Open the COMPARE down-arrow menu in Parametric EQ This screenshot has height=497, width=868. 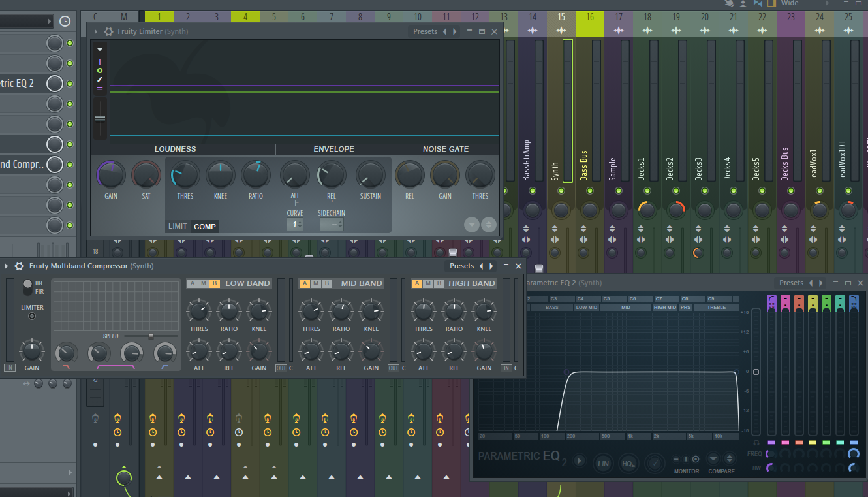click(713, 459)
